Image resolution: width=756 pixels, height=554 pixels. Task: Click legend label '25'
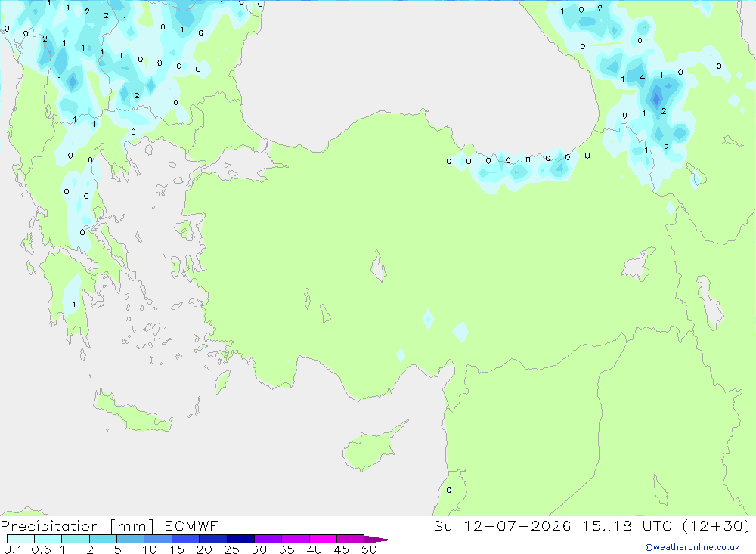click(x=232, y=549)
